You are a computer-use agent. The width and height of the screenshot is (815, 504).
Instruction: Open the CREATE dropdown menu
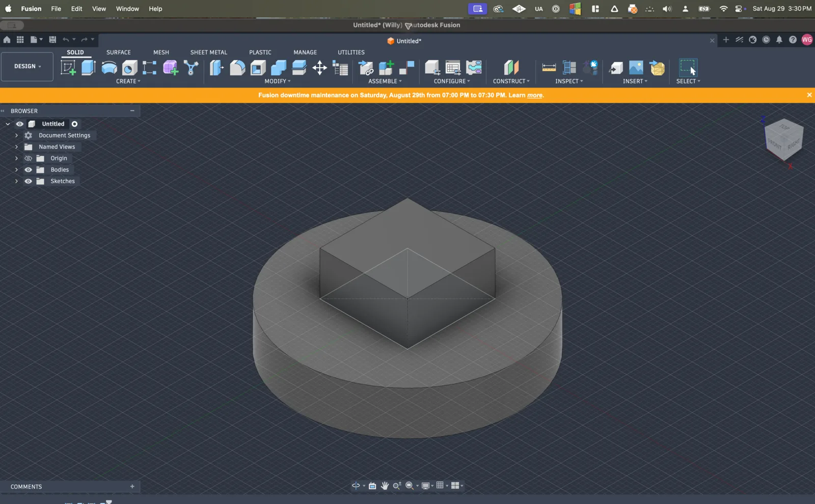pos(128,81)
